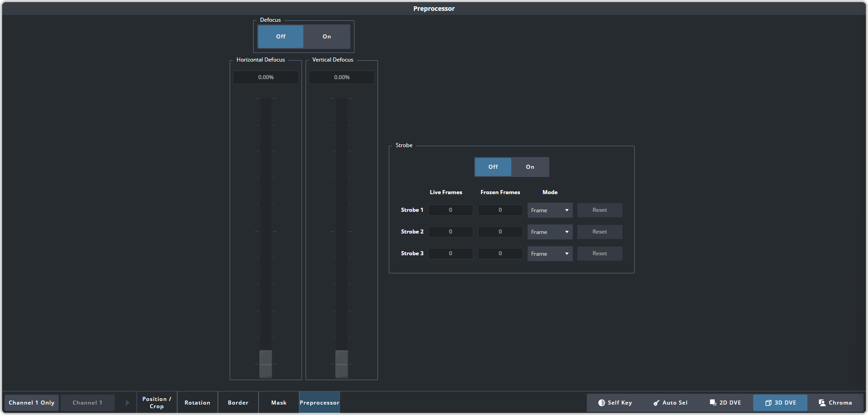This screenshot has height=415, width=868.
Task: Click Strobe 2 Live Frames field
Action: 450,232
